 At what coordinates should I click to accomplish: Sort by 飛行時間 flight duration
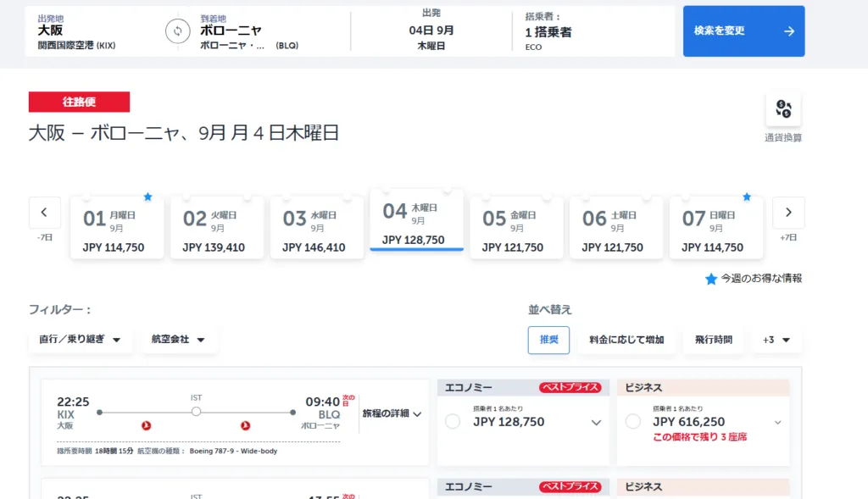click(714, 340)
